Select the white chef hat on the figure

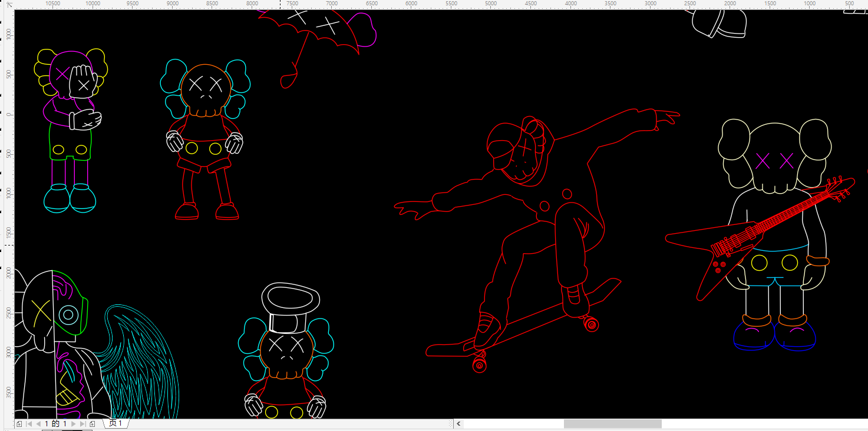(x=291, y=307)
